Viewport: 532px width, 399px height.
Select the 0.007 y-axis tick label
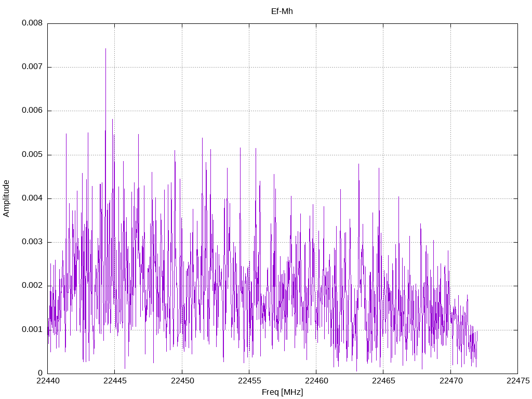[32, 67]
